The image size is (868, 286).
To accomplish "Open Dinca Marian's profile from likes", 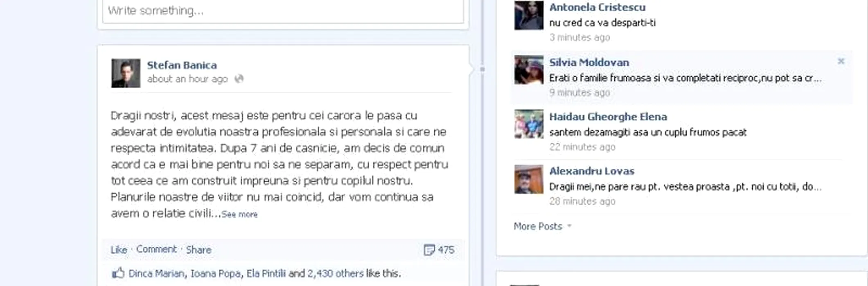I will click(156, 273).
